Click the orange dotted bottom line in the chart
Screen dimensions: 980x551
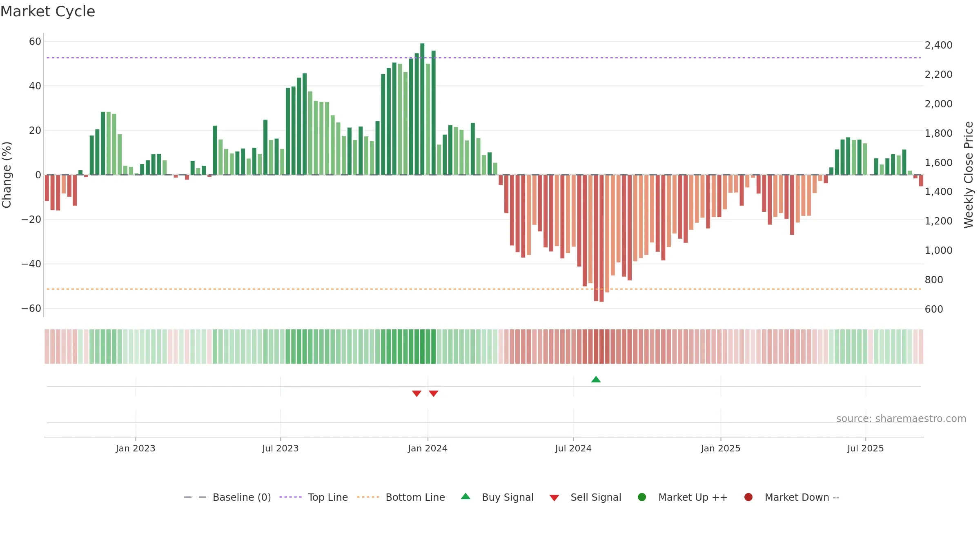(484, 289)
